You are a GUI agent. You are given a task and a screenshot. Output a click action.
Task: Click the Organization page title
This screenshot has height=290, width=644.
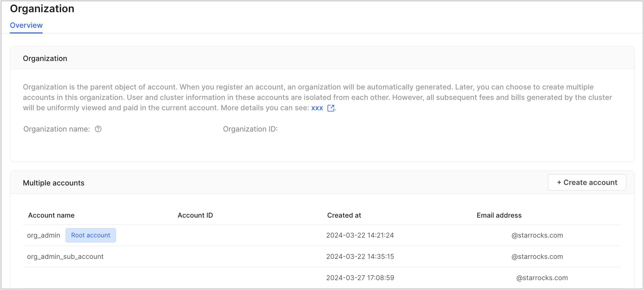(42, 9)
